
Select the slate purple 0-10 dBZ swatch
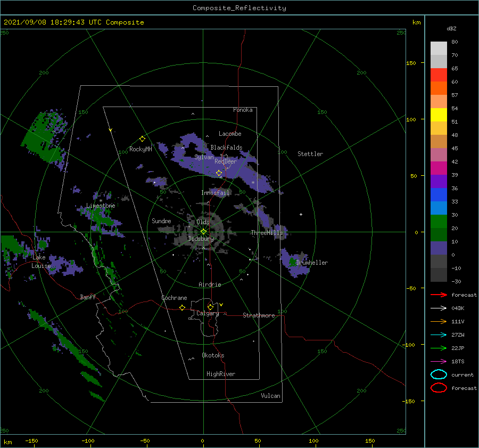439,248
